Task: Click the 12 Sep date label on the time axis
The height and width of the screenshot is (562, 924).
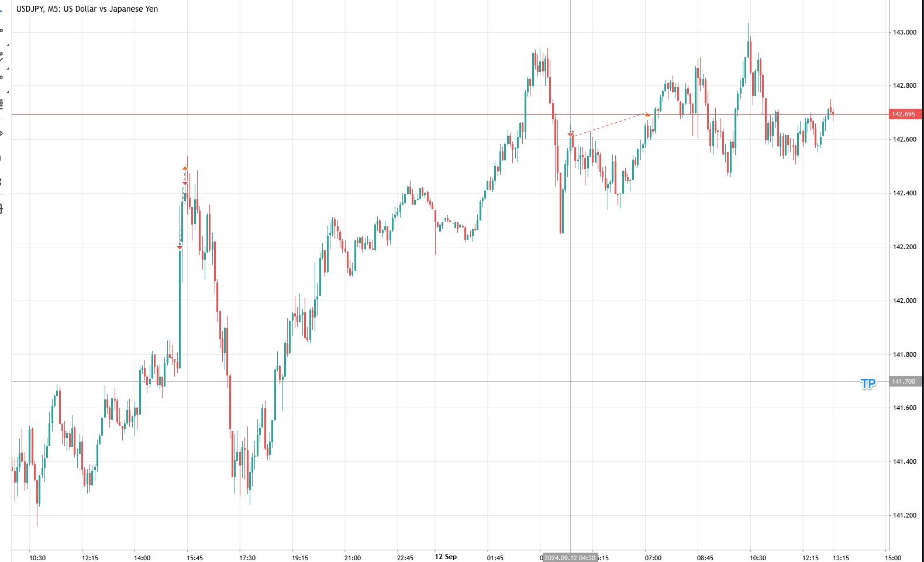Action: [x=446, y=557]
